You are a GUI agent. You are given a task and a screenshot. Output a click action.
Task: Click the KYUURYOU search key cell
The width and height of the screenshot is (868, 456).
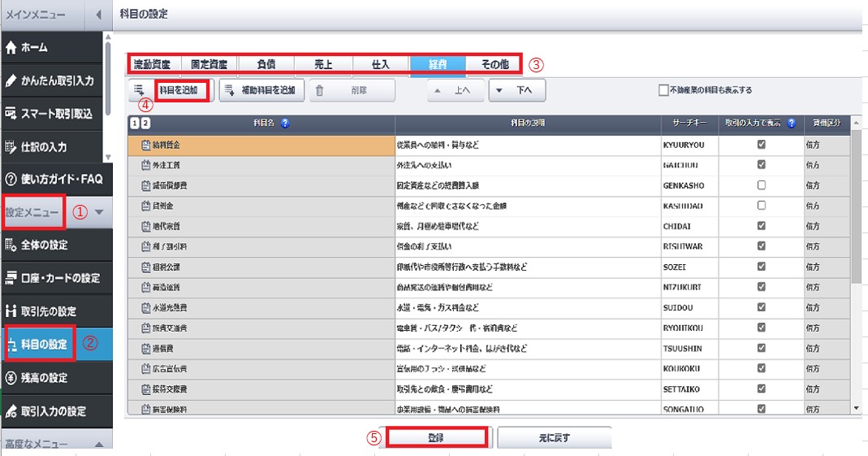(x=689, y=145)
